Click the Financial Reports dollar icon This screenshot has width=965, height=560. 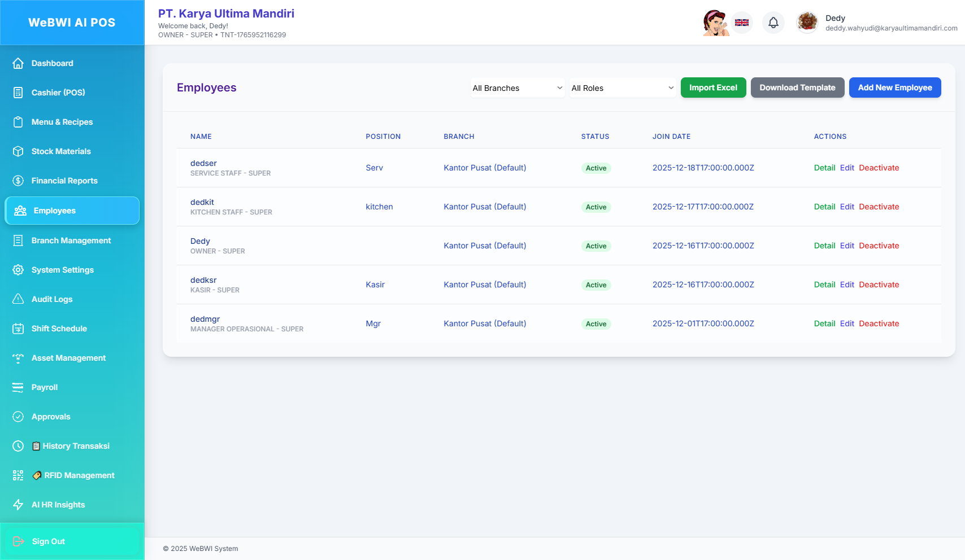[18, 181]
